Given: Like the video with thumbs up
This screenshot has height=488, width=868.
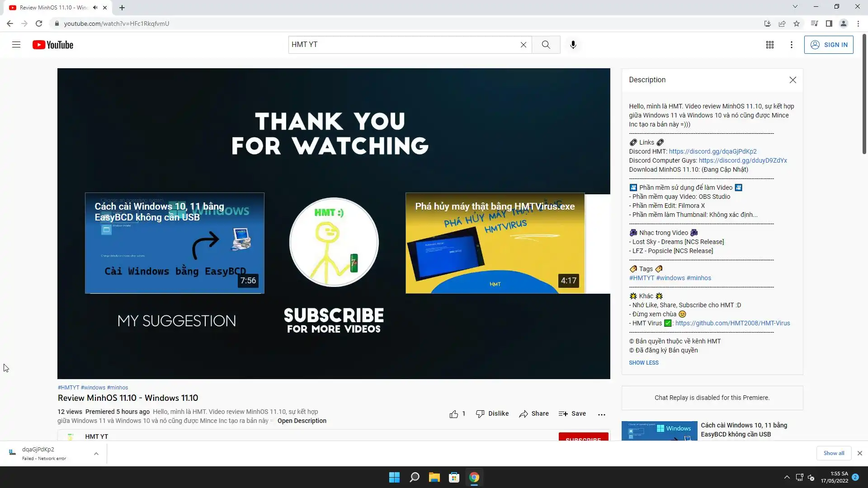Looking at the screenshot, I should (x=454, y=414).
